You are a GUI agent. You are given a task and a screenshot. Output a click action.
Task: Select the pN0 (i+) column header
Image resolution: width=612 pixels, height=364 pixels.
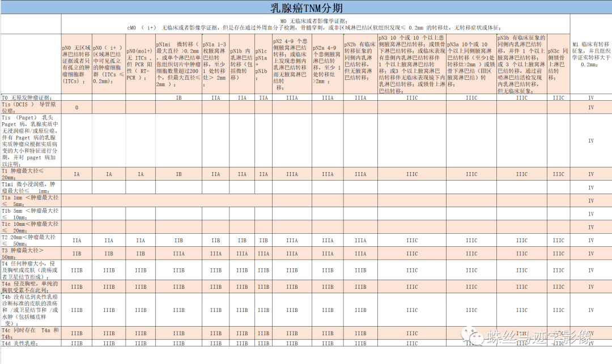tap(108, 64)
